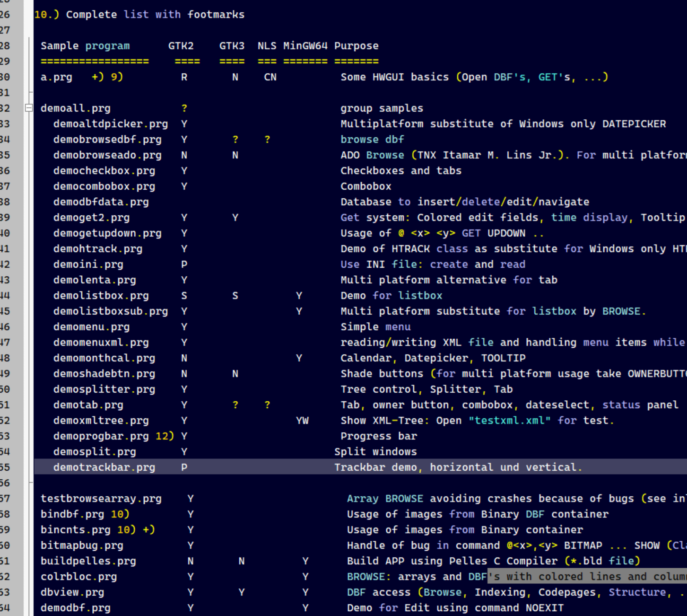Click the "testxml.xml" string literal
The width and height of the screenshot is (687, 616).
[x=509, y=420]
